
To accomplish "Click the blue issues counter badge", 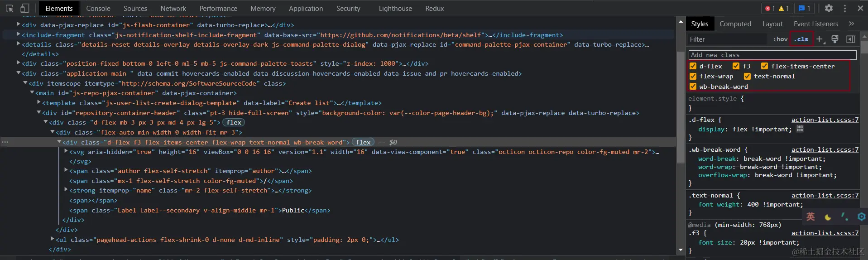I will [805, 8].
